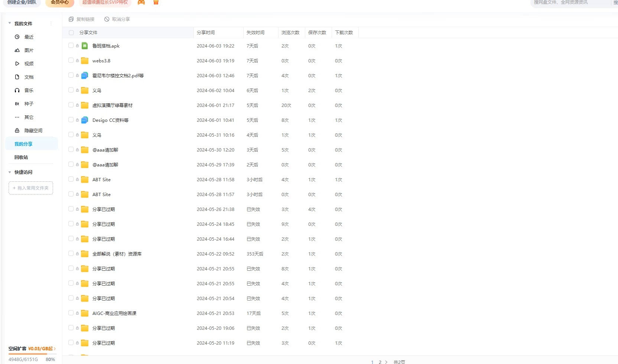Click the multi-file icon for Desigo CC资料等
Viewport: 618px width, 364px height.
point(85,120)
